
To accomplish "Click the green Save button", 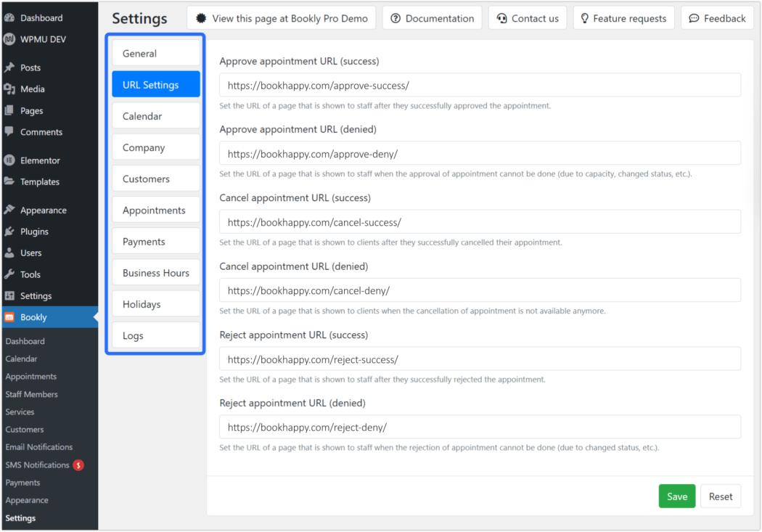I will 677,496.
